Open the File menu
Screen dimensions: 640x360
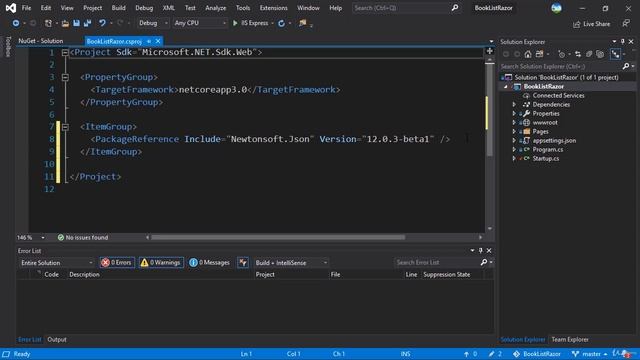point(26,8)
